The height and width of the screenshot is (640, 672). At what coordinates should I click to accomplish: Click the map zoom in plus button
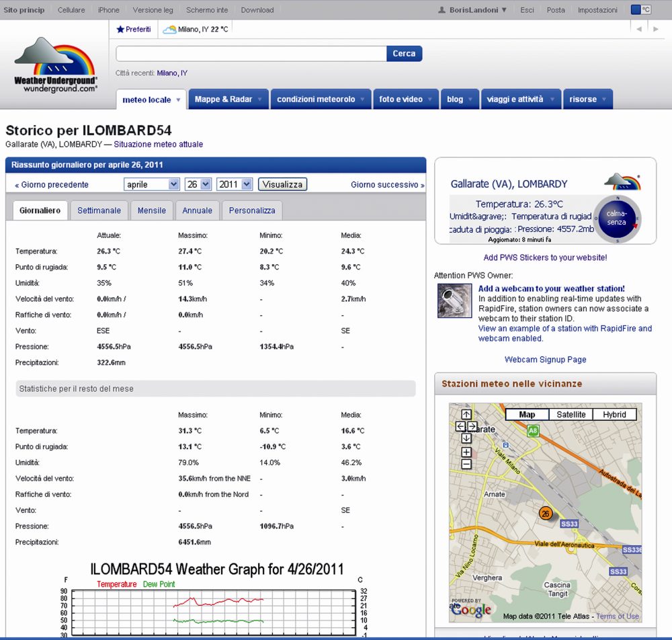(x=466, y=452)
